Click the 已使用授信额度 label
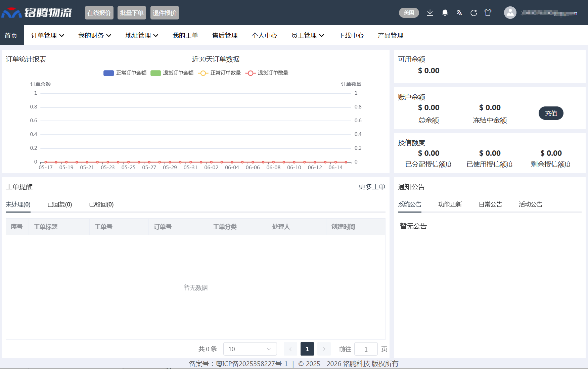588x369 pixels. (x=490, y=164)
